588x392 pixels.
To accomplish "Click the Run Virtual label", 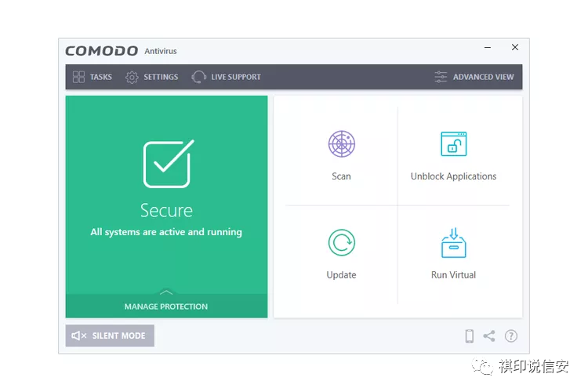I will [x=453, y=275].
